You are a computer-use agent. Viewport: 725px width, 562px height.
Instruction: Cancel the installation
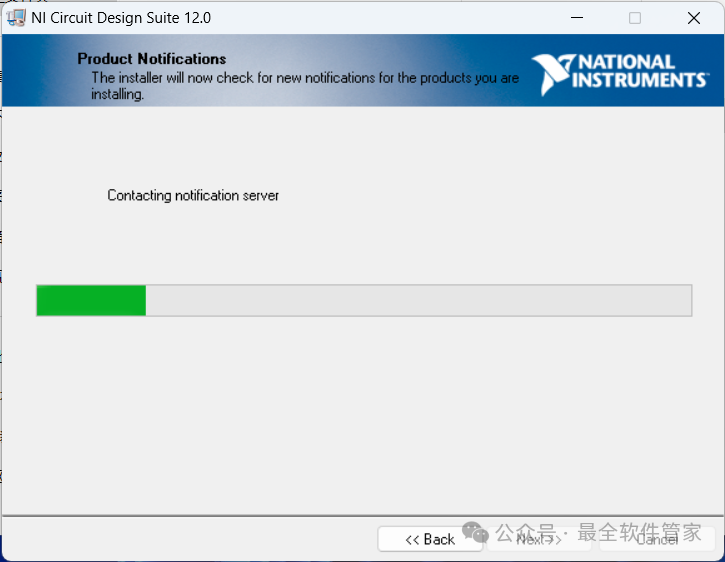tap(657, 539)
